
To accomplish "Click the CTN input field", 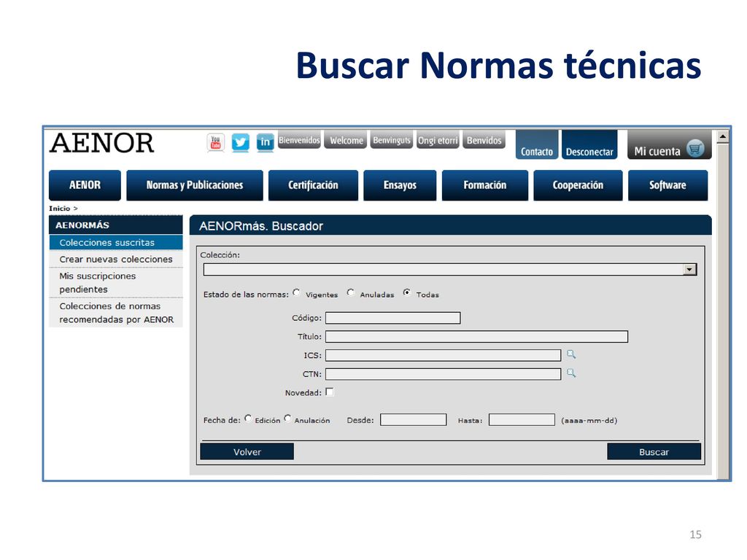I will point(443,374).
